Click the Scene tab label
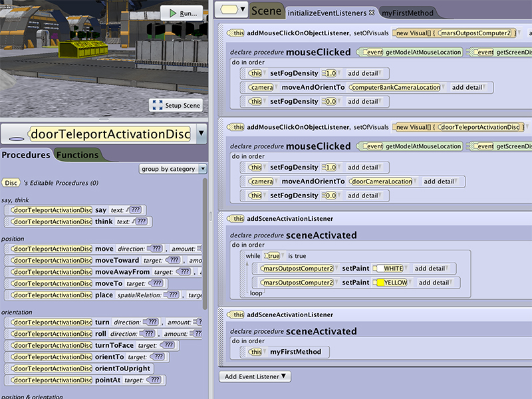The image size is (532, 399). coord(267,11)
